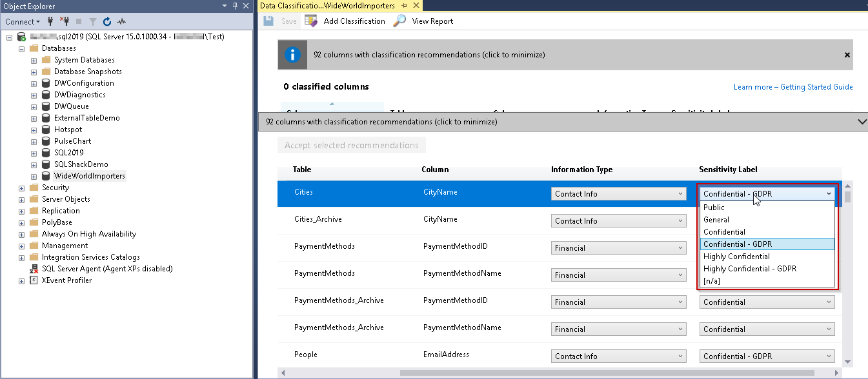Switch to the Data Classification WideWorldImporters tab
Screen dimensions: 868x379
327,6
